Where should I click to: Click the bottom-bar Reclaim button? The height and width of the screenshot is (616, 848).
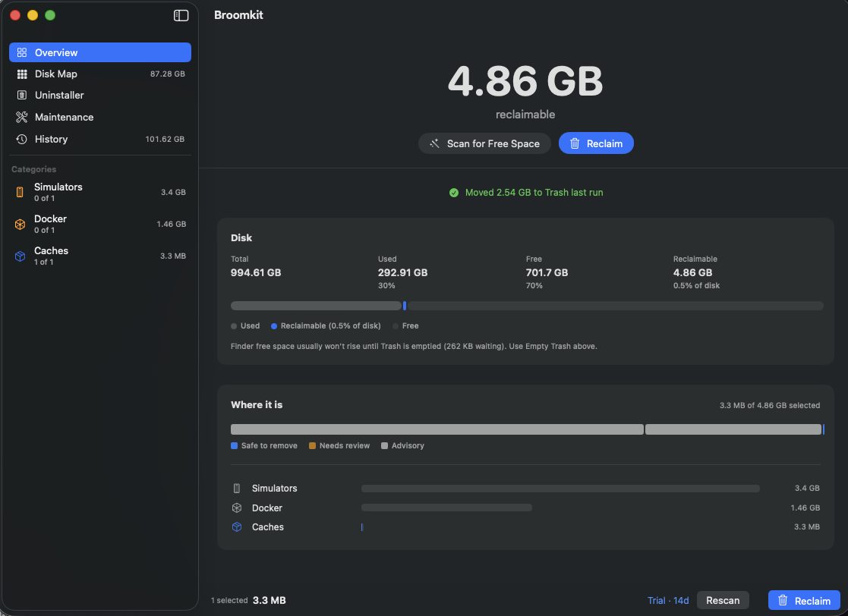click(x=804, y=600)
